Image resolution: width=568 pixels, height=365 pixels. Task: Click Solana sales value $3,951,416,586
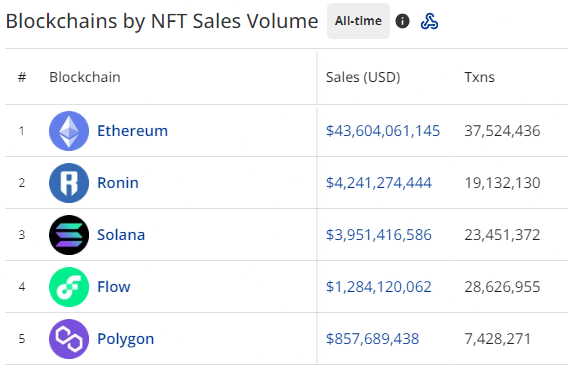coord(379,235)
